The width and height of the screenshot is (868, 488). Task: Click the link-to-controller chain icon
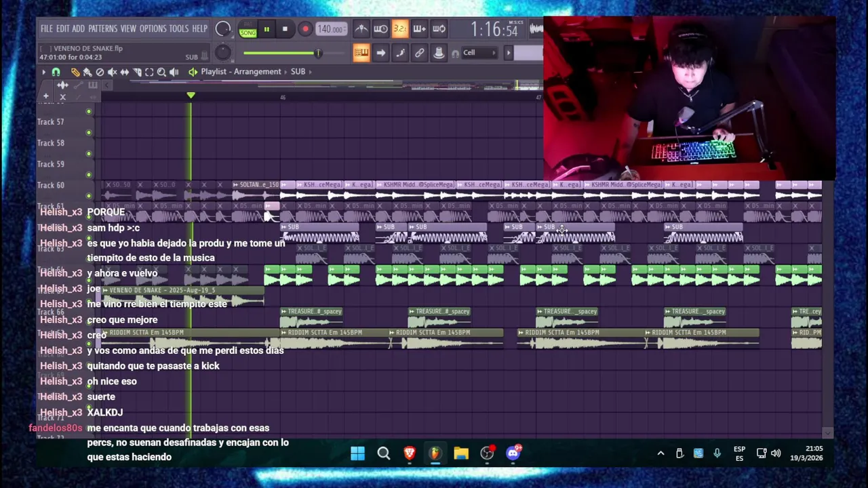[x=420, y=53]
